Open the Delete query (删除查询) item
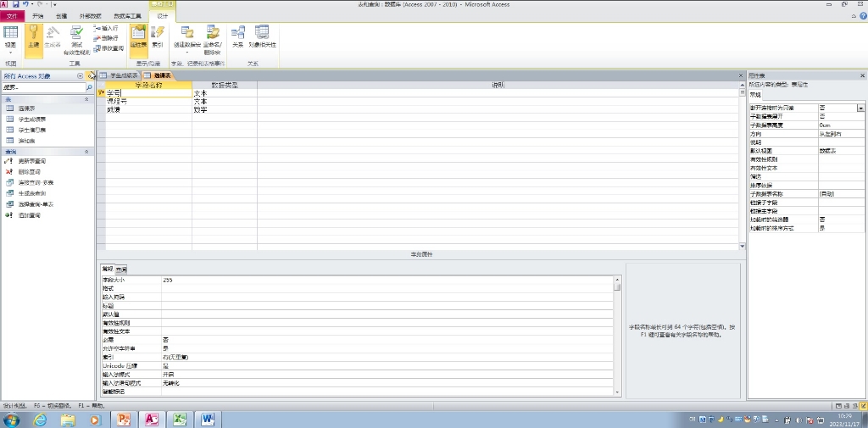 pyautogui.click(x=30, y=172)
